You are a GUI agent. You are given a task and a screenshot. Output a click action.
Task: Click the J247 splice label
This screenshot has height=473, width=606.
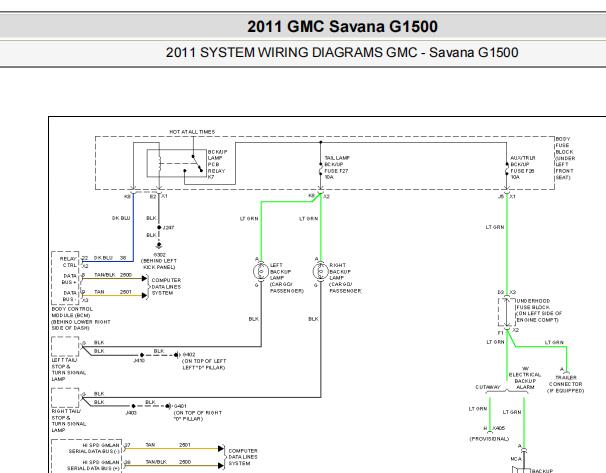168,228
